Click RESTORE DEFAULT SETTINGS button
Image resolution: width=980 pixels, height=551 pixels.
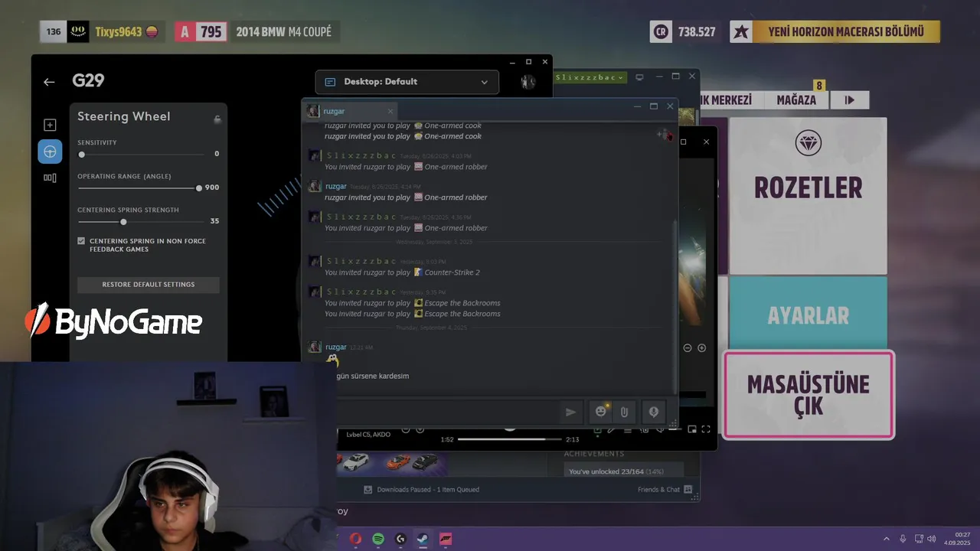click(x=149, y=285)
